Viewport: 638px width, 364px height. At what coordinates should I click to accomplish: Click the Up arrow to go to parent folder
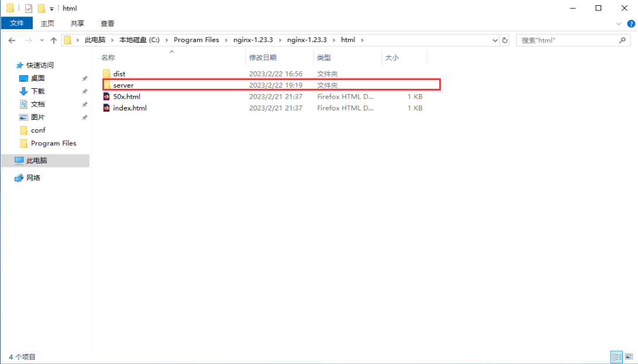[x=54, y=40]
